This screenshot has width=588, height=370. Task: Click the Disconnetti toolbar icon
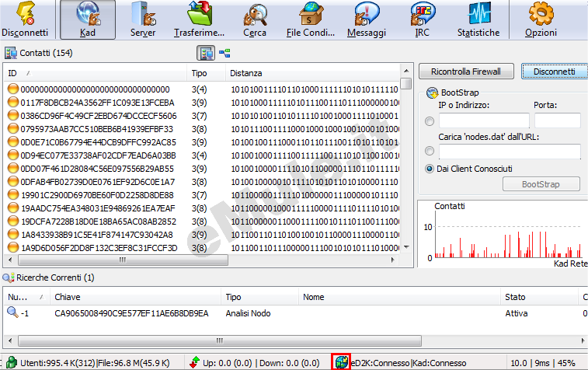pyautogui.click(x=25, y=19)
